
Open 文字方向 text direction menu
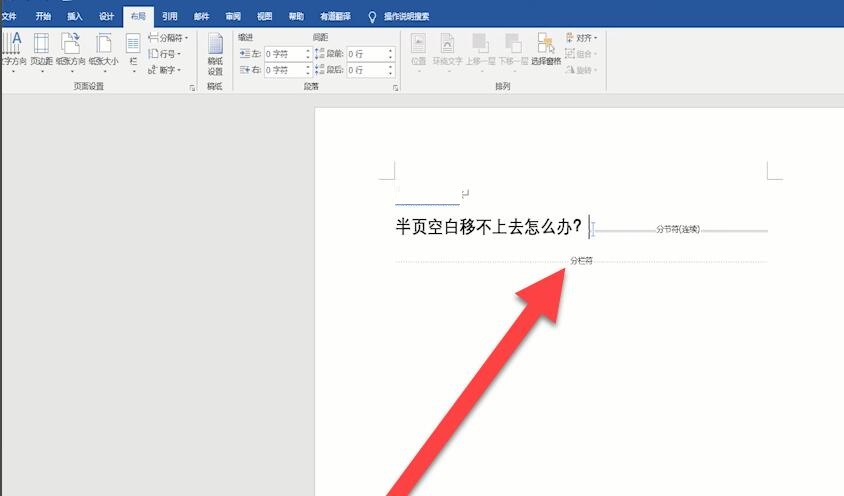click(x=13, y=52)
